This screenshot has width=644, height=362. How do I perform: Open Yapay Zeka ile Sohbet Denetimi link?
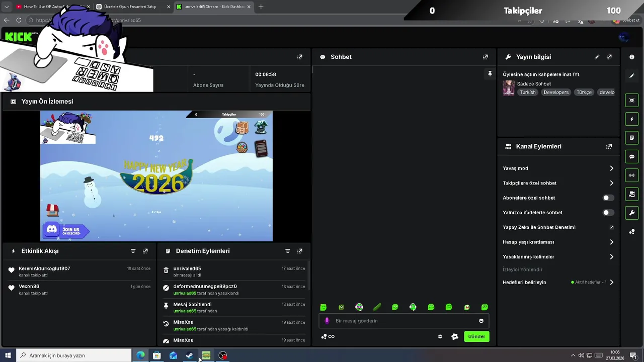click(558, 227)
